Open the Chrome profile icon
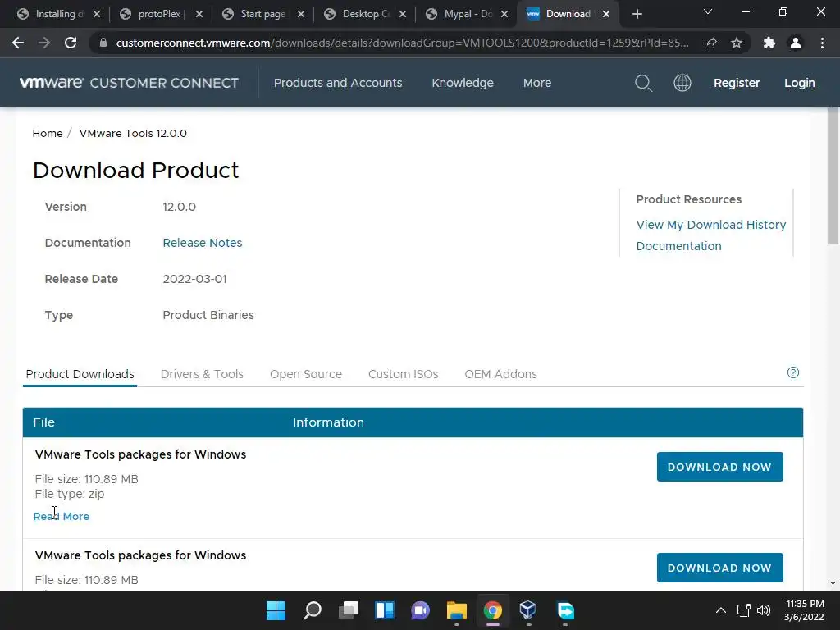 point(796,43)
